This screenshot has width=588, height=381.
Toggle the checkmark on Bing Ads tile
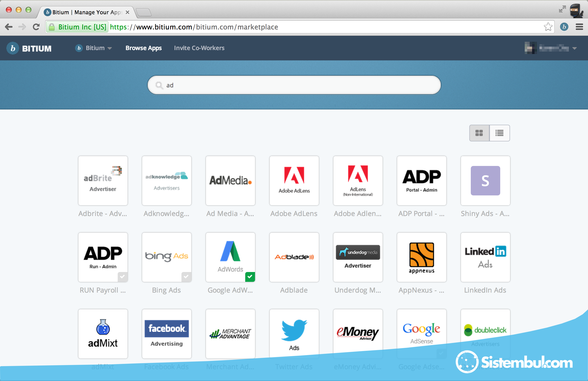click(x=186, y=277)
